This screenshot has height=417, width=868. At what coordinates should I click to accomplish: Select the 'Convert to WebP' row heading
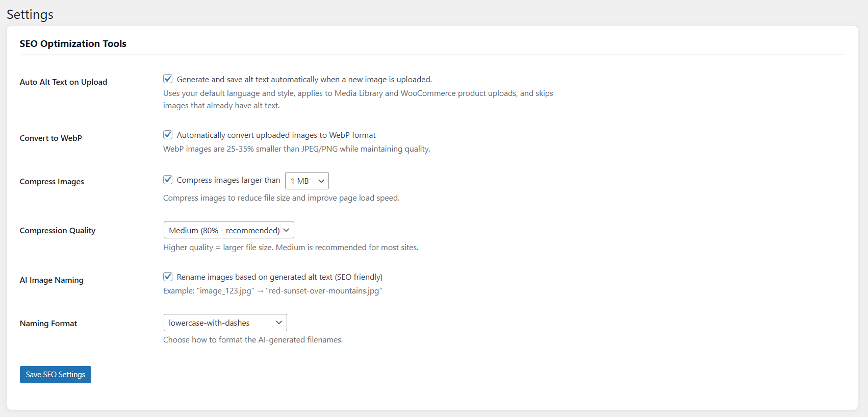(51, 138)
